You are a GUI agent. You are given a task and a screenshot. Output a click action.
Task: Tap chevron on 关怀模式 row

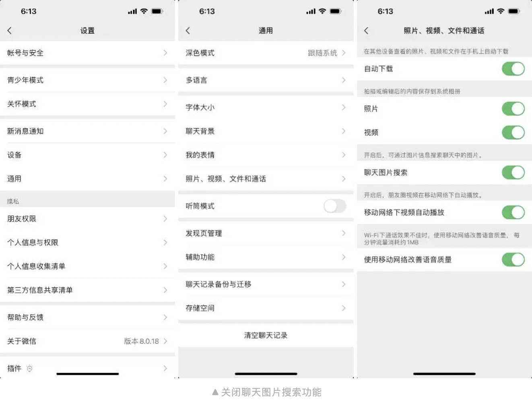pos(165,104)
